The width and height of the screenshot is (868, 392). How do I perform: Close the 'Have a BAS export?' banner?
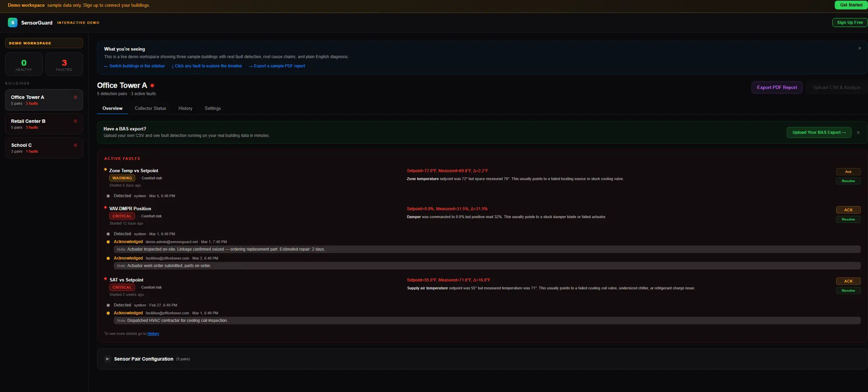[858, 133]
